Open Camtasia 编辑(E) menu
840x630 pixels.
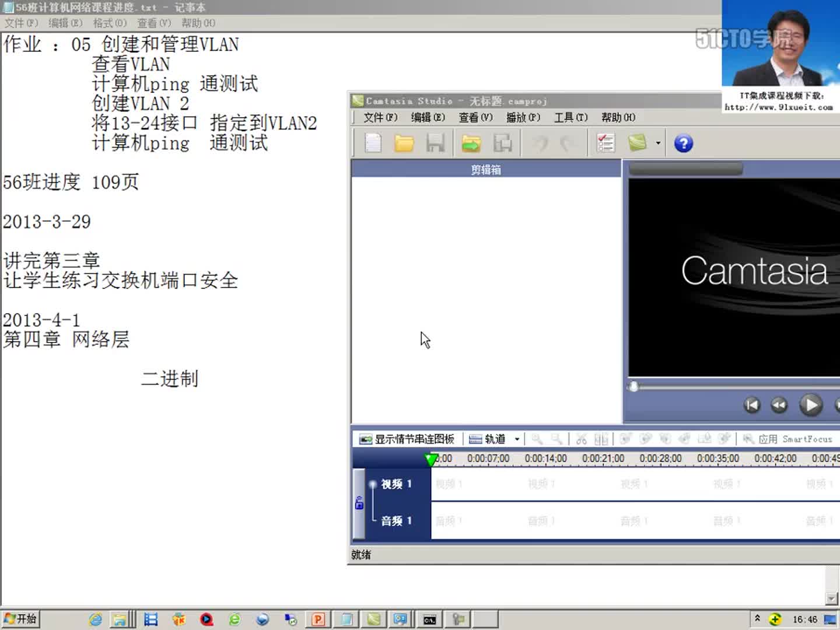(x=428, y=117)
